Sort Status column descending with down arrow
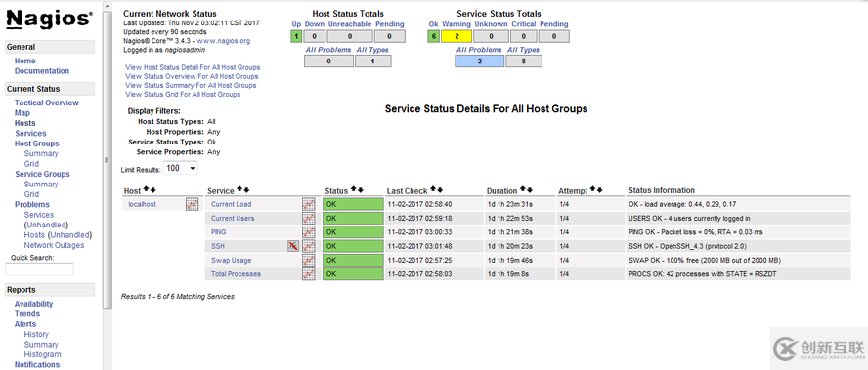This screenshot has height=370, width=868. point(360,189)
